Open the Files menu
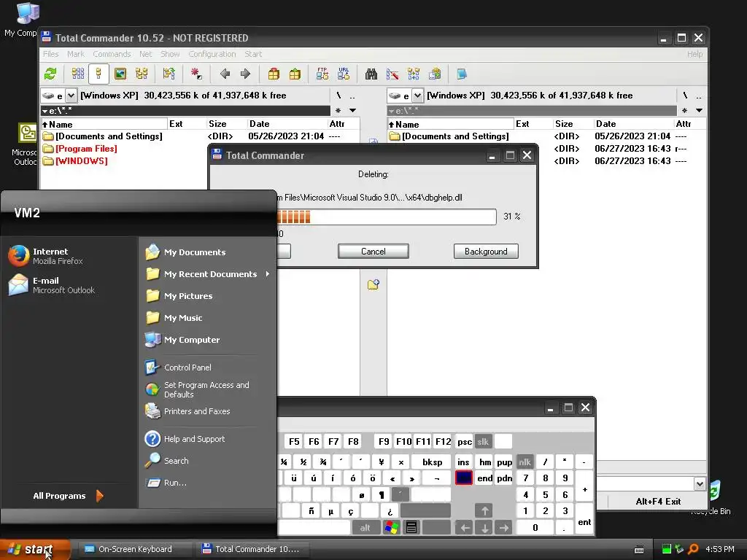The height and width of the screenshot is (560, 747). [50, 54]
